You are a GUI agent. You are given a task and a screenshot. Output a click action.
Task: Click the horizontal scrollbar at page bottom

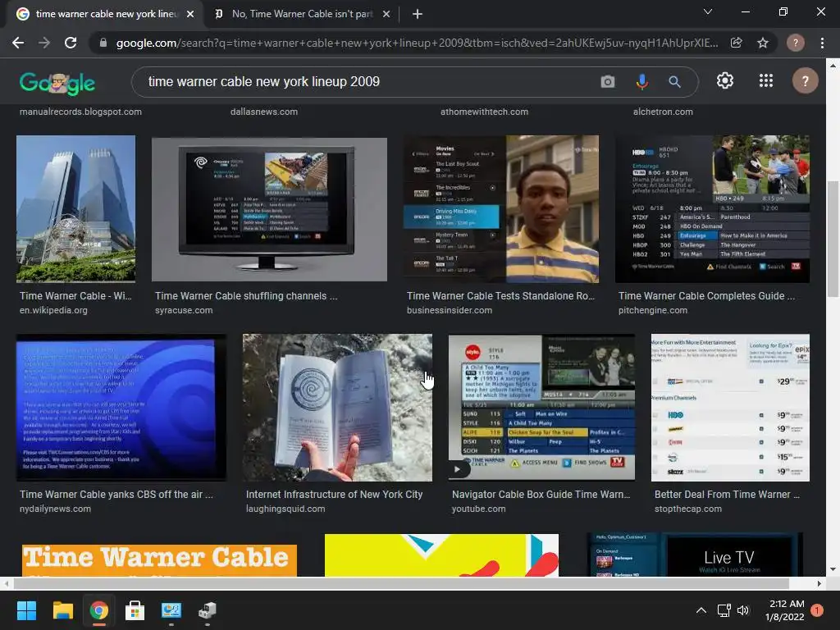point(400,583)
